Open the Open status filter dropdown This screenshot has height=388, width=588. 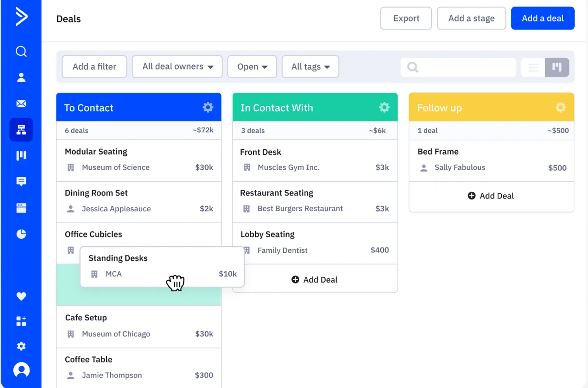[252, 66]
